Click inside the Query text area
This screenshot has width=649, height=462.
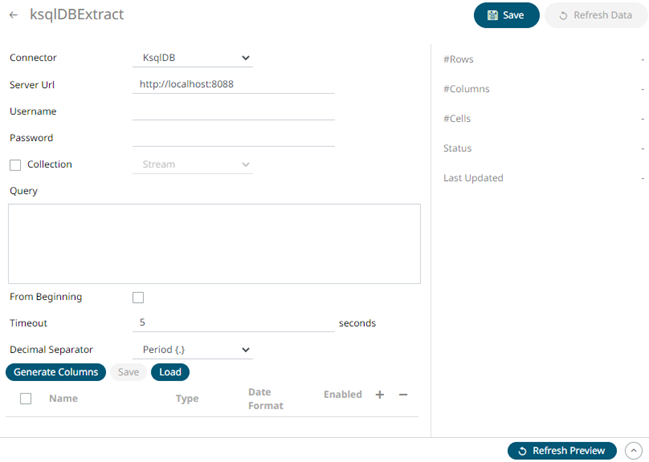[214, 244]
